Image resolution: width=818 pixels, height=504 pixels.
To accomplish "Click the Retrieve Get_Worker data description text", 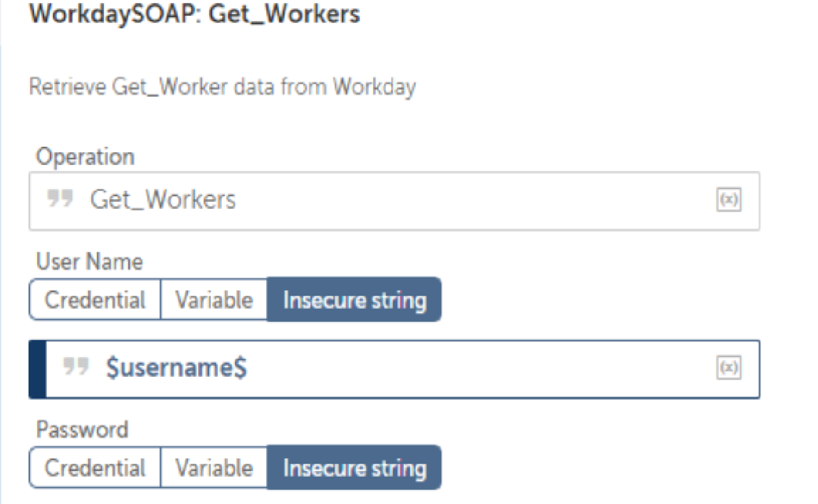I will click(x=222, y=86).
